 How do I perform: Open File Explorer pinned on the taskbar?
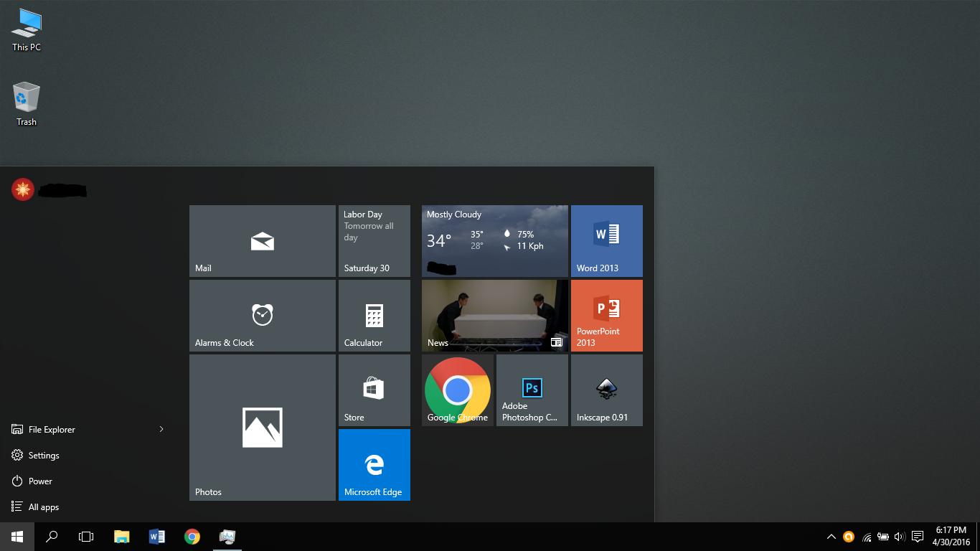tap(122, 537)
